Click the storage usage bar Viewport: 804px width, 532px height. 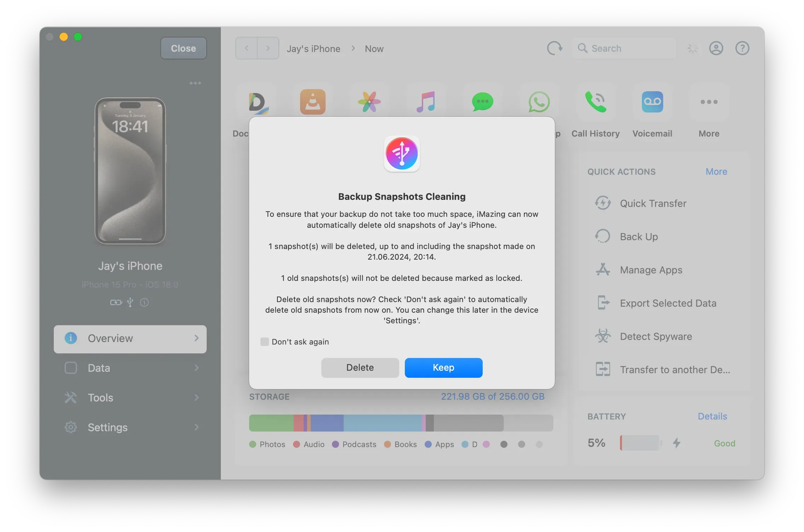[401, 423]
